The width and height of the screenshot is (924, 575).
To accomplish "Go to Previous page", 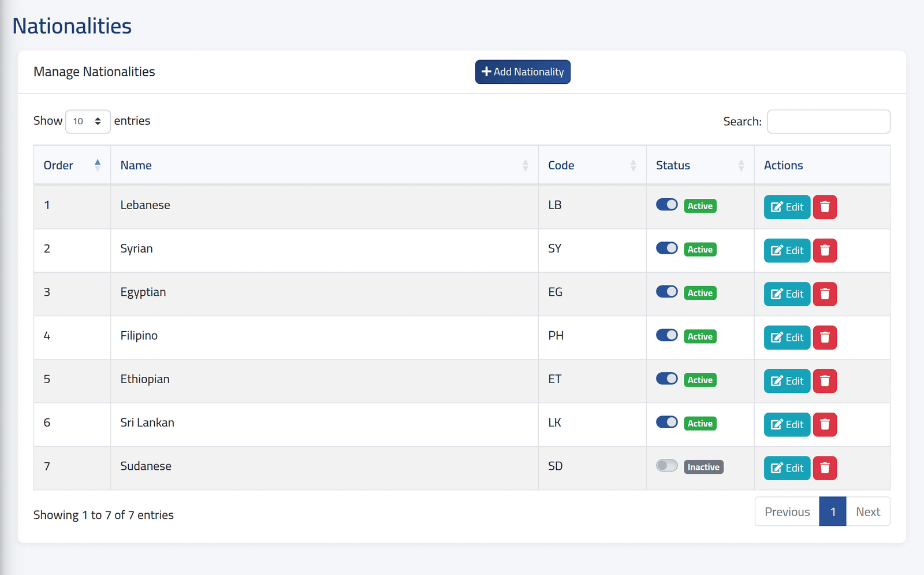I will click(x=787, y=511).
